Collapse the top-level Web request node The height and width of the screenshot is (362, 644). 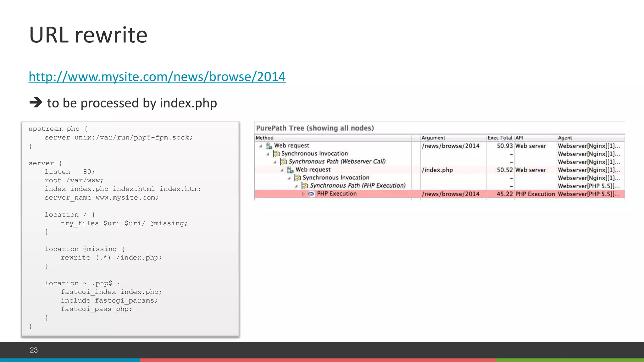261,146
